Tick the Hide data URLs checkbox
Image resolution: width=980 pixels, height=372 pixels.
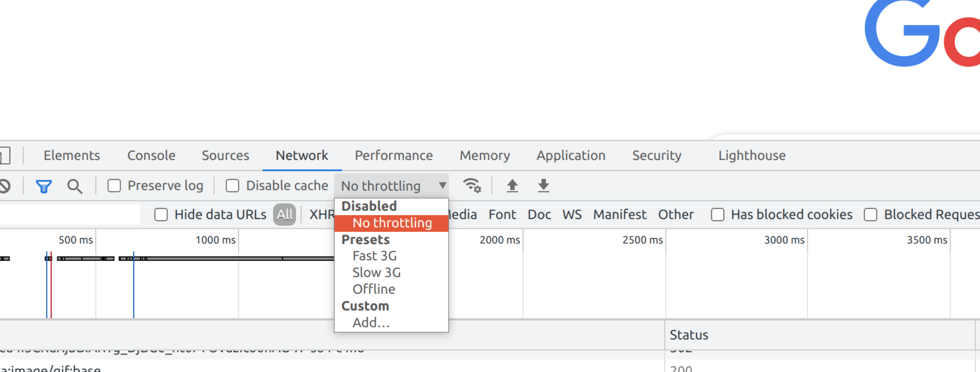point(161,214)
